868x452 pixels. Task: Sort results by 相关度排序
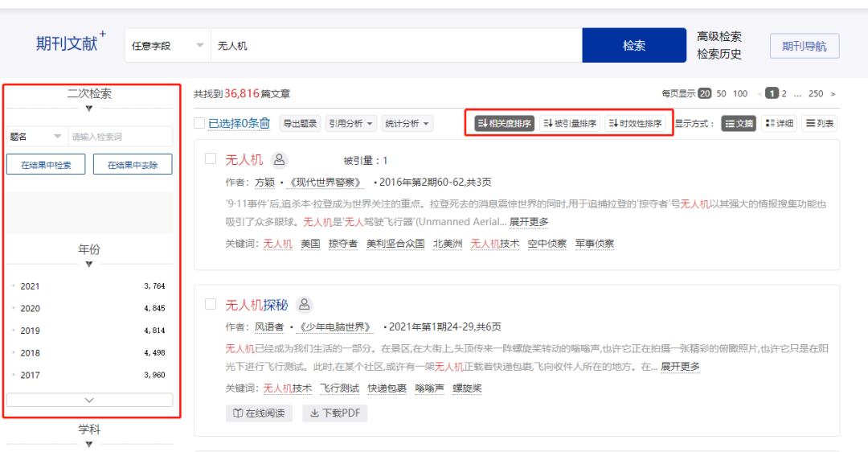(x=504, y=124)
